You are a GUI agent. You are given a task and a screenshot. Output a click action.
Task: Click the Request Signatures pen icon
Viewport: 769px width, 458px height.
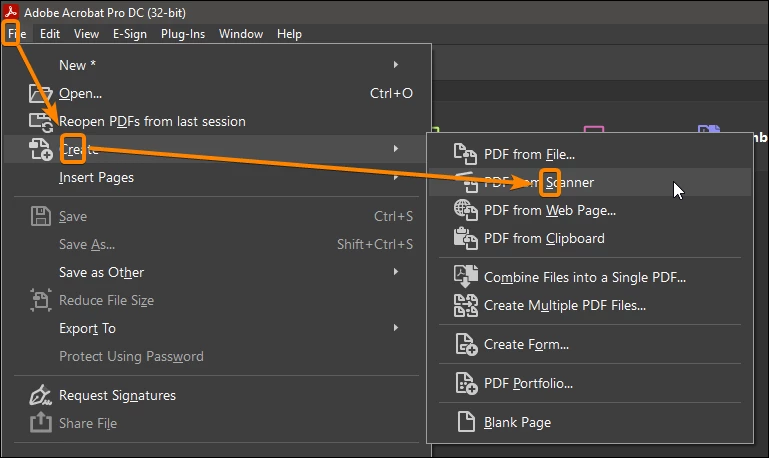40,395
